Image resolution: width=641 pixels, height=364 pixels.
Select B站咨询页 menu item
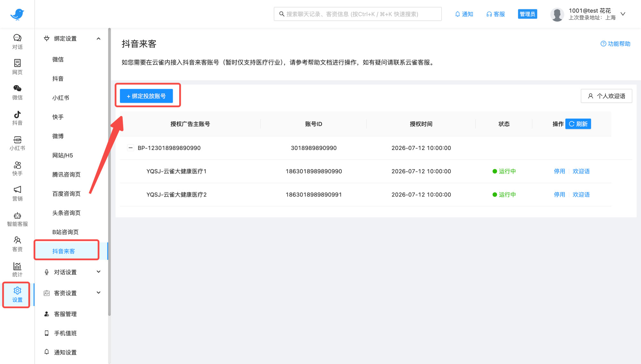(65, 232)
